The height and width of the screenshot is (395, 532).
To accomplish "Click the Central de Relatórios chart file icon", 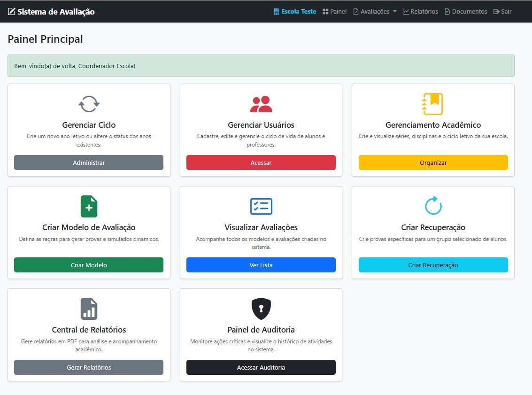I will tap(89, 309).
